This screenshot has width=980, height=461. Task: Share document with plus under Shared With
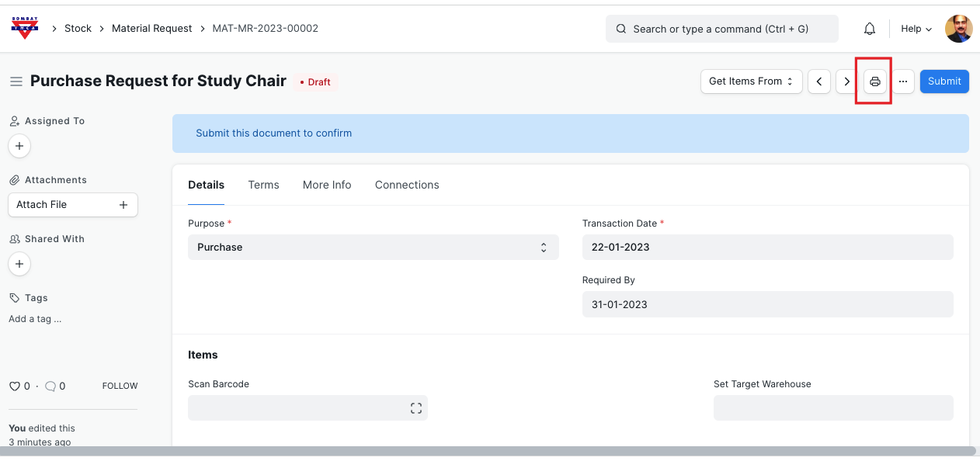[19, 264]
